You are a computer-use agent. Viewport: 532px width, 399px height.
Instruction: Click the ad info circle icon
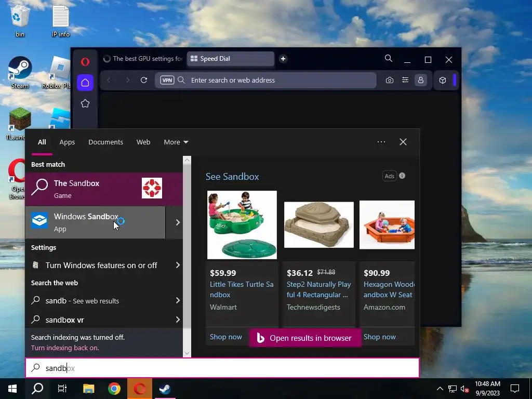coord(402,176)
